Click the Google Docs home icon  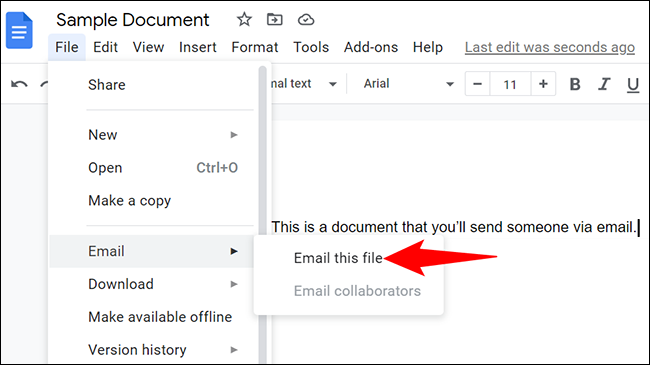tap(19, 31)
